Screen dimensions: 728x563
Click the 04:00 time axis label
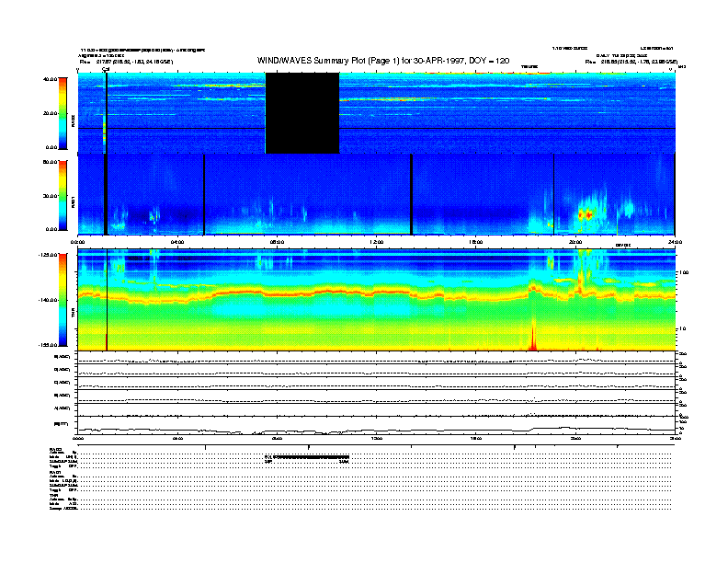pos(177,242)
